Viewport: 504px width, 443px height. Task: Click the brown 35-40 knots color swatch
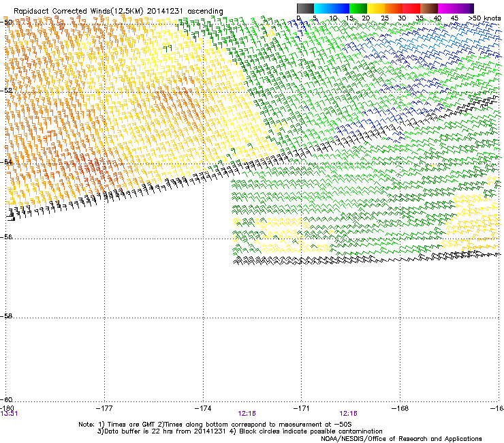coord(429,8)
